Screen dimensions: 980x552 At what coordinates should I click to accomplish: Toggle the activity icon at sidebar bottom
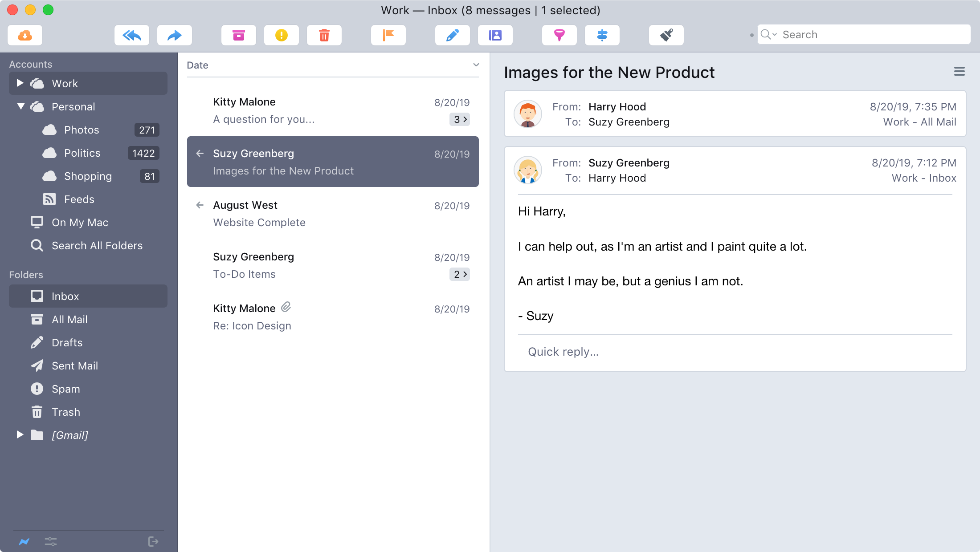coord(24,541)
